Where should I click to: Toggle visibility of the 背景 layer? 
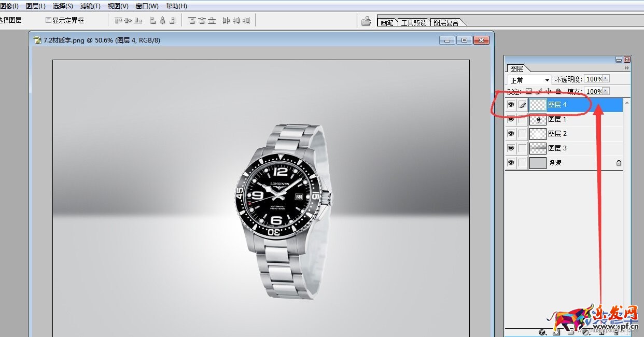[511, 163]
